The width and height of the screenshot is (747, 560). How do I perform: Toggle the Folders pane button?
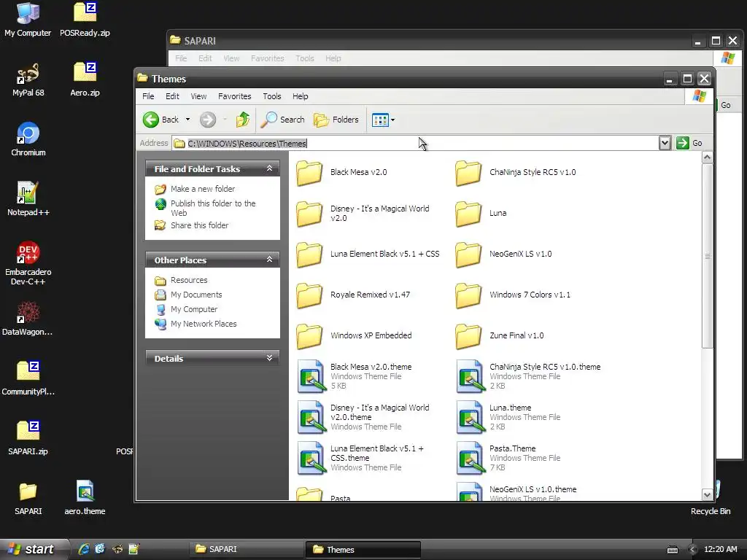coord(336,120)
